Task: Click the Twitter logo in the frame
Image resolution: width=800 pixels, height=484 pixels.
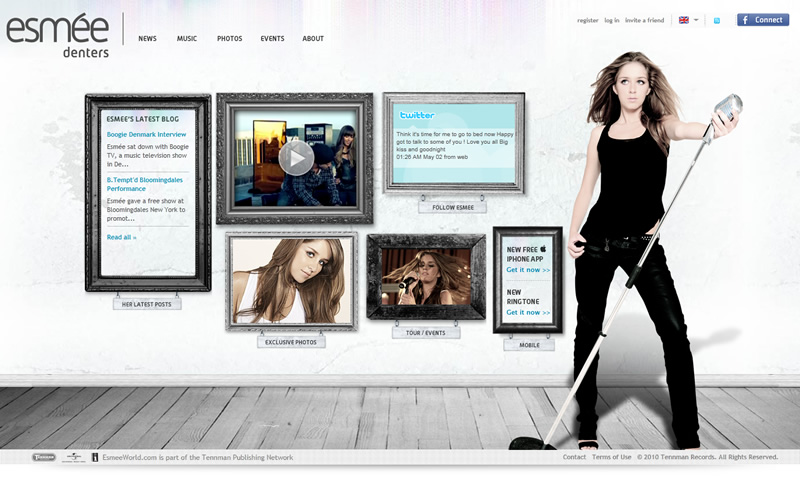Action: coord(417,115)
